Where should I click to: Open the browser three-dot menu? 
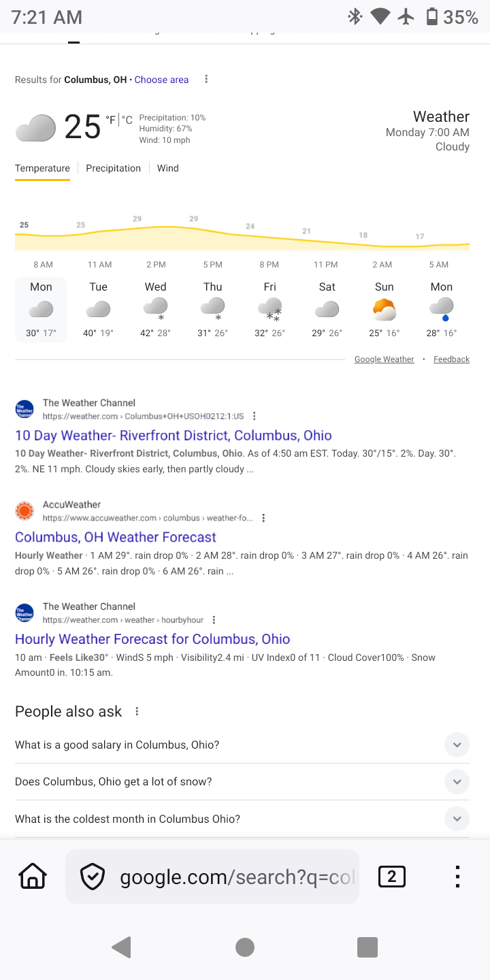(x=458, y=877)
